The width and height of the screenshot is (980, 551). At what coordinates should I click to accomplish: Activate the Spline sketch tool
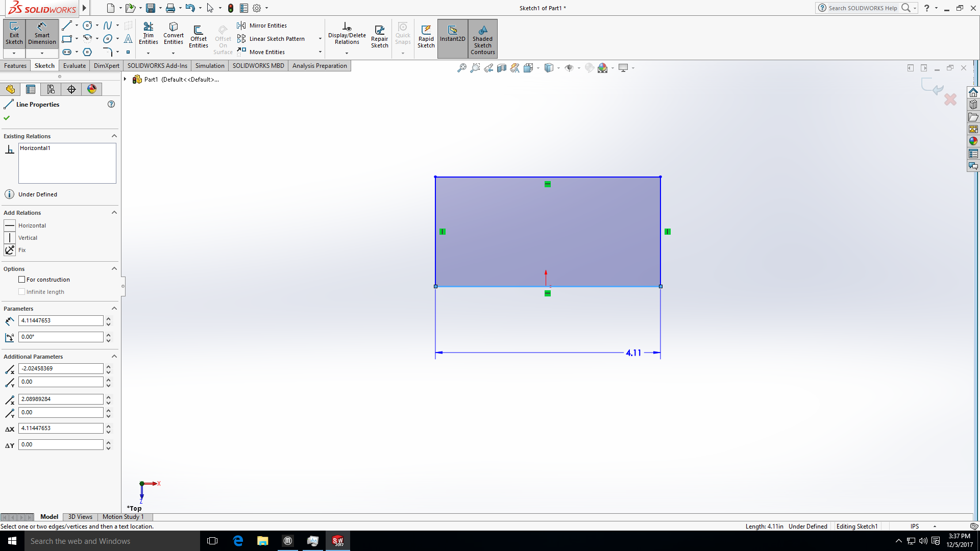108,25
